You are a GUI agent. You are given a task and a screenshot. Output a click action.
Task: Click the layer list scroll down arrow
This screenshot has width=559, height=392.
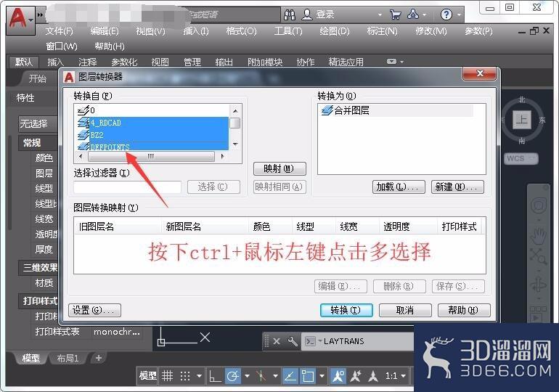point(235,144)
